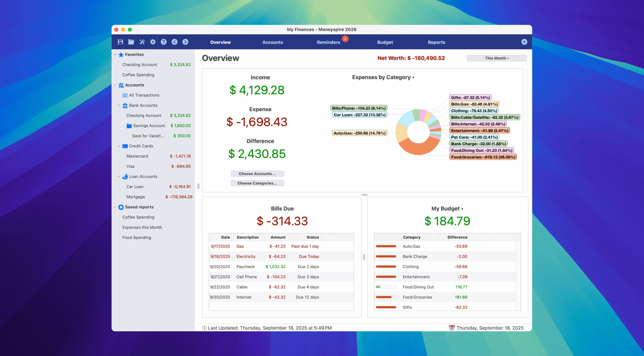Click the Help question mark icon
This screenshot has width=644, height=356.
pos(164,42)
